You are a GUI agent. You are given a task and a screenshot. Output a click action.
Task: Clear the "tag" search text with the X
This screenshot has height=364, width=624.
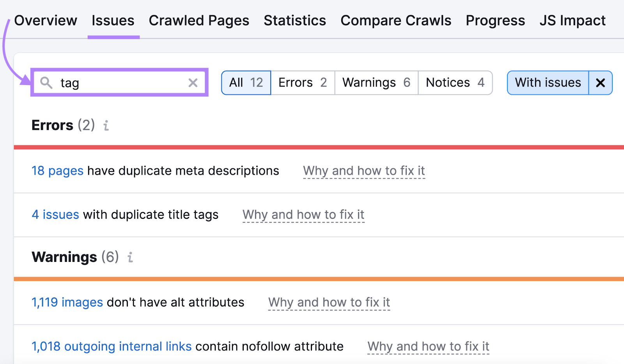pos(193,83)
